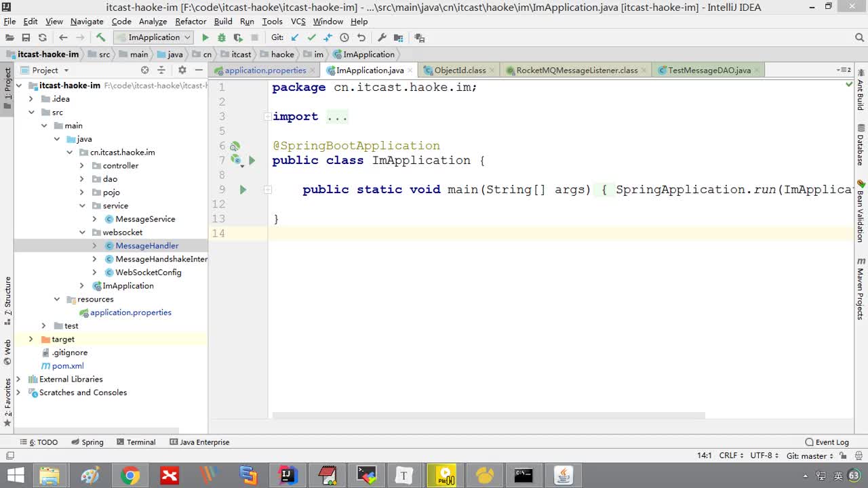Expand the dao package
The width and height of the screenshot is (868, 488).
pyautogui.click(x=82, y=180)
